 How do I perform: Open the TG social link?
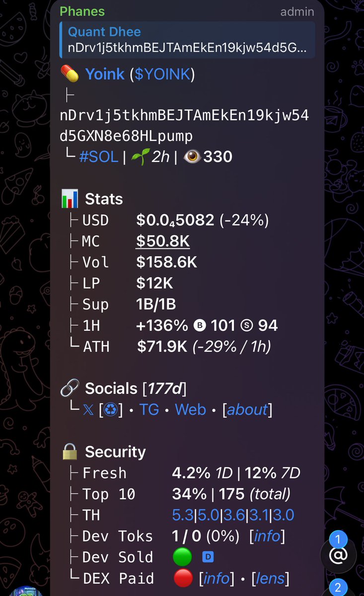point(149,410)
